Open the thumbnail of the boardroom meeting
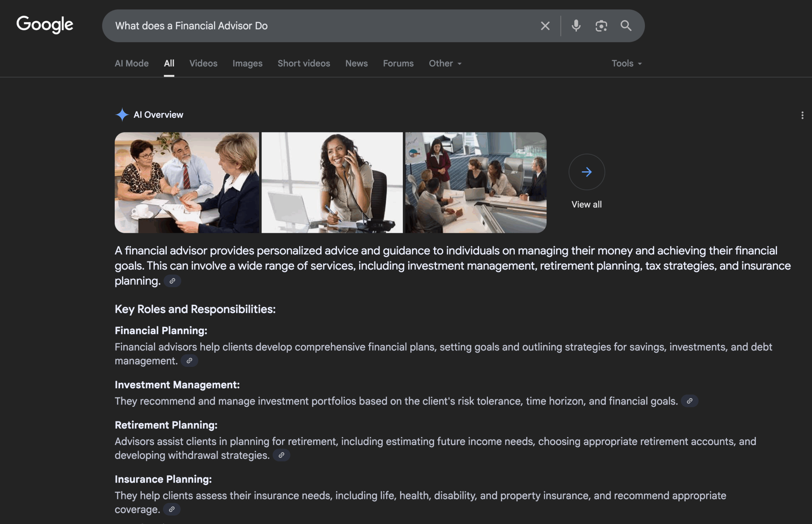The image size is (812, 524). tap(476, 183)
